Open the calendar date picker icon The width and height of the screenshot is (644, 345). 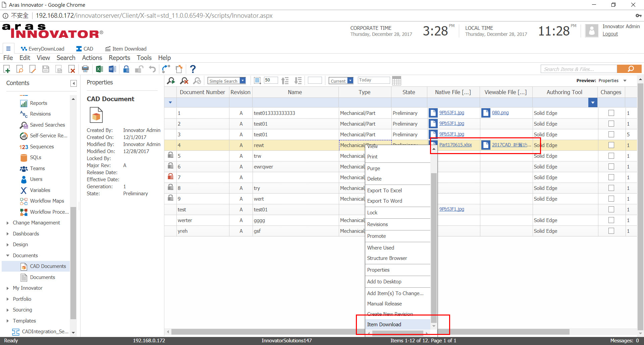click(x=396, y=81)
